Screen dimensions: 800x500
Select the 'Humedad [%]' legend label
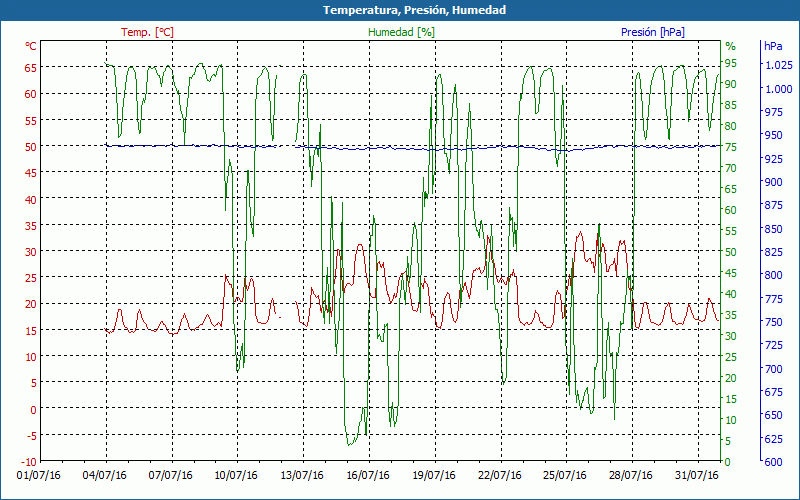pyautogui.click(x=402, y=32)
